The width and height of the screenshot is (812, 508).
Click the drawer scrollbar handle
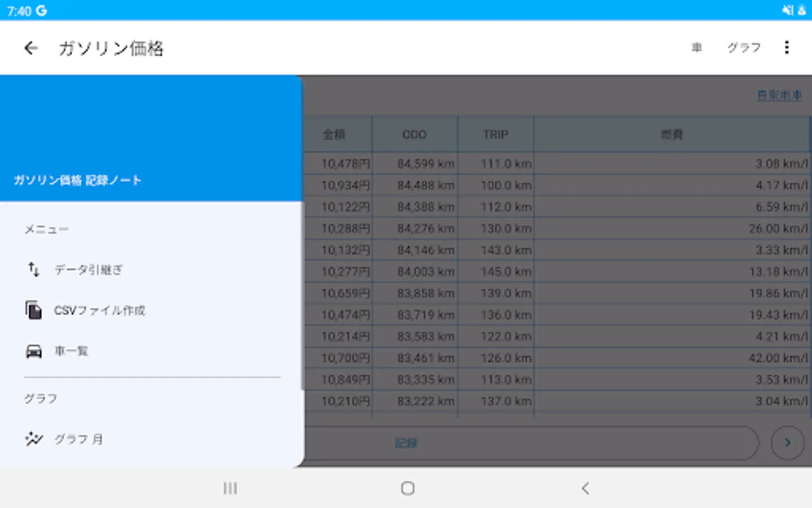[x=302, y=296]
